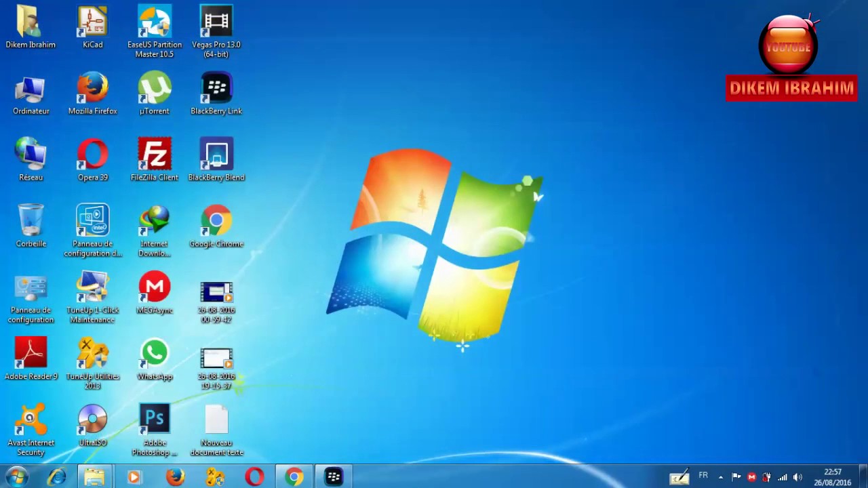Click the Ordinateur desktop icon

point(31,94)
